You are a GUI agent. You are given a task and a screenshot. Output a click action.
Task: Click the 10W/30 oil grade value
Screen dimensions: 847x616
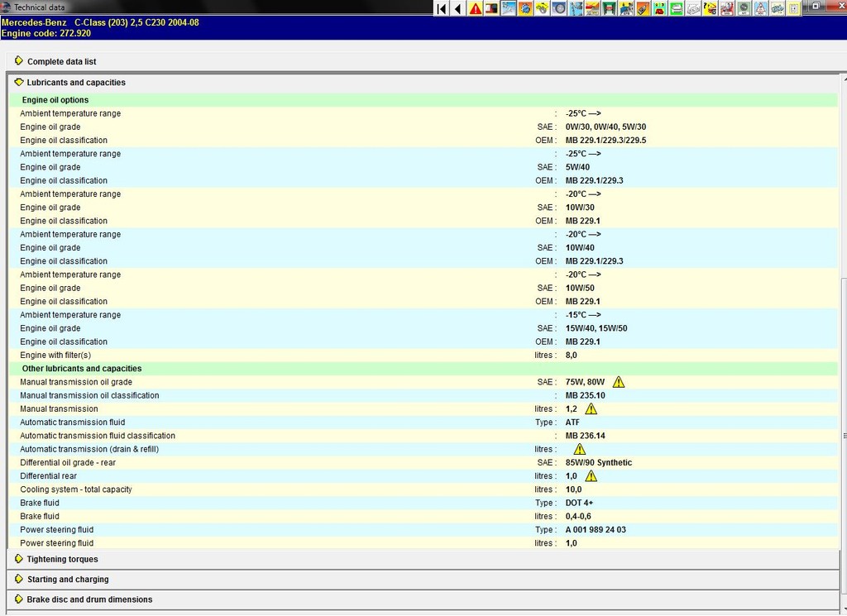click(580, 208)
